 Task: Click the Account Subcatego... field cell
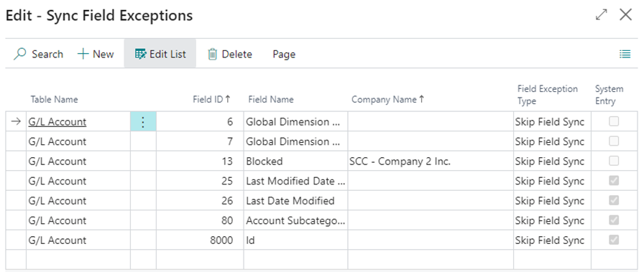pyautogui.click(x=295, y=220)
